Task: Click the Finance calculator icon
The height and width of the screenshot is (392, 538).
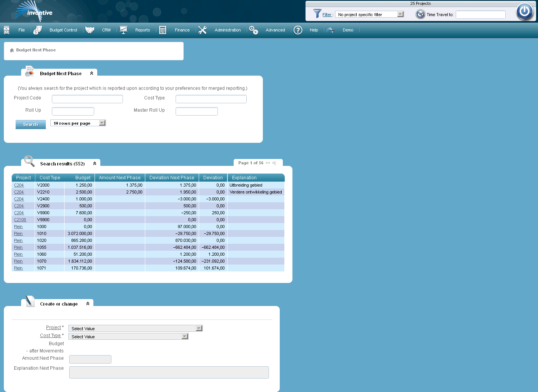Action: pos(163,30)
